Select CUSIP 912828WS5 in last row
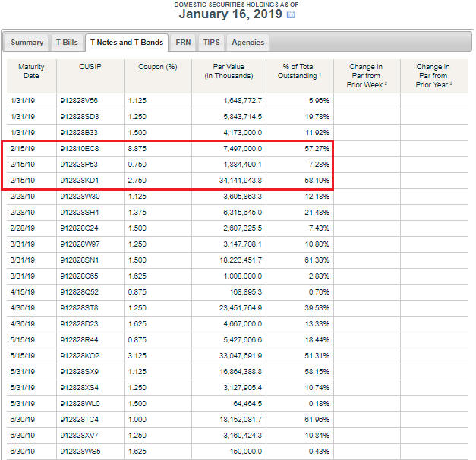The height and width of the screenshot is (460, 476). (80, 452)
